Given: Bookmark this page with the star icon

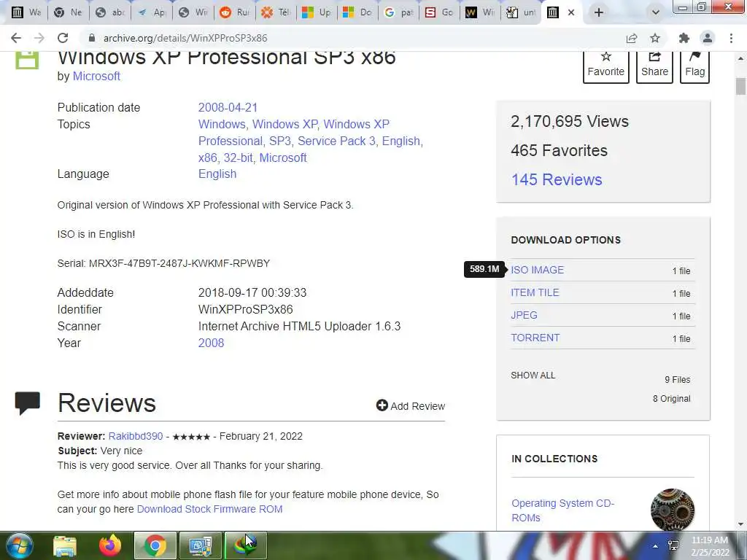Looking at the screenshot, I should tap(656, 38).
